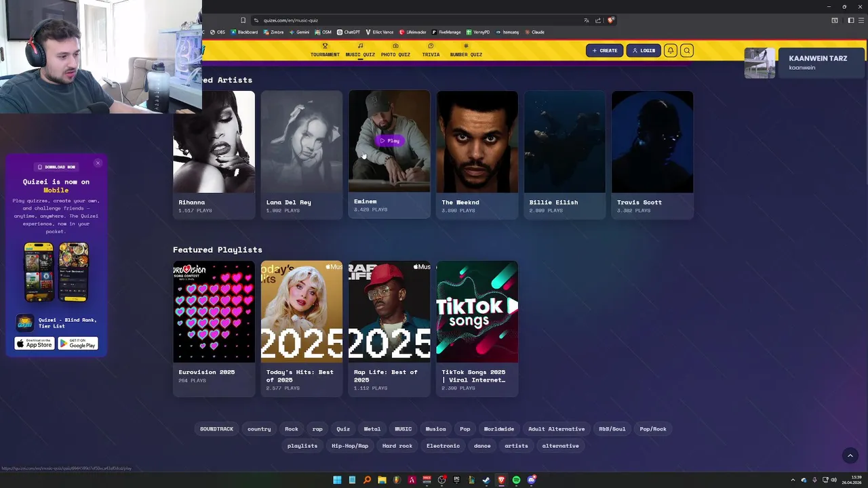Open the Gemini bookmark
Screen dimensions: 868x488
[x=299, y=32]
